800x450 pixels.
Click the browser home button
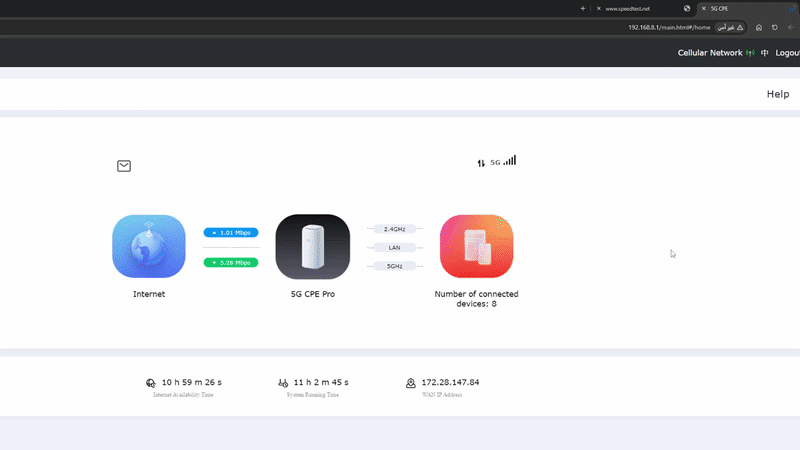(759, 28)
